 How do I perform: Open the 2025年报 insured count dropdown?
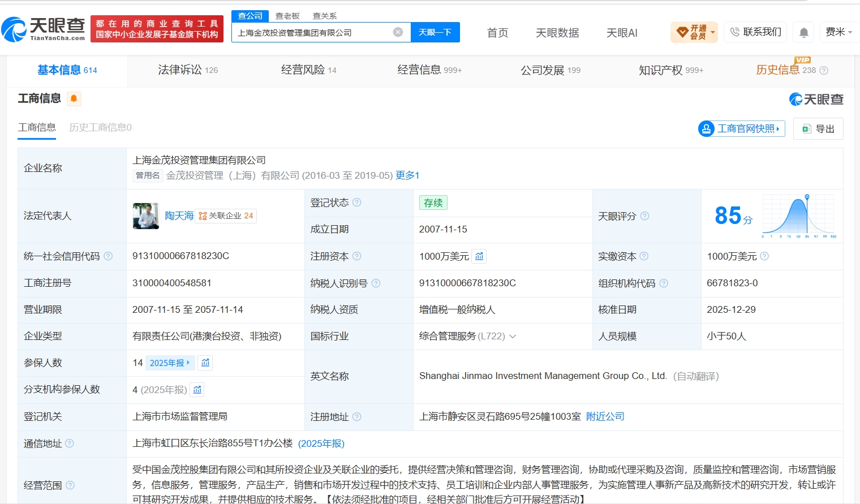coord(170,363)
